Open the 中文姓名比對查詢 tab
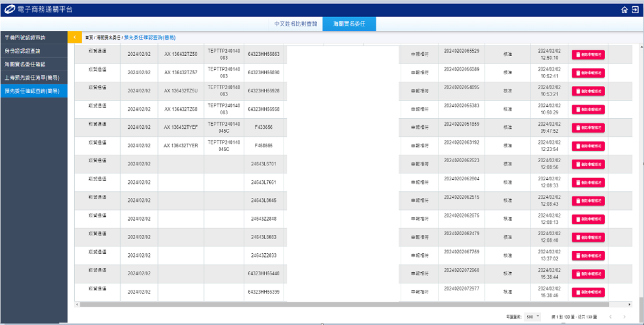Viewport: 644px width, 325px height. 296,24
